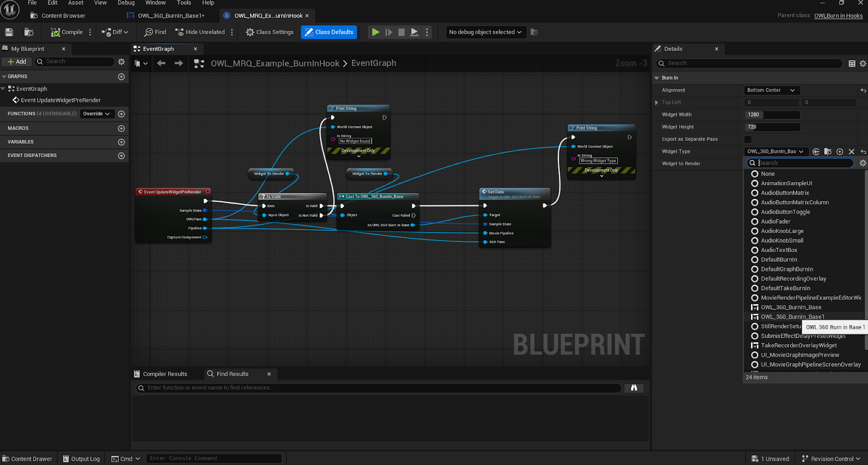Open the debug object selector dropdown

(485, 33)
